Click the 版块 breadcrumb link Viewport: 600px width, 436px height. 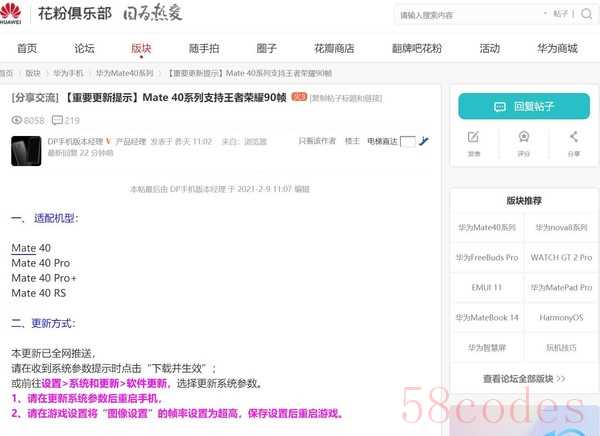coord(33,73)
